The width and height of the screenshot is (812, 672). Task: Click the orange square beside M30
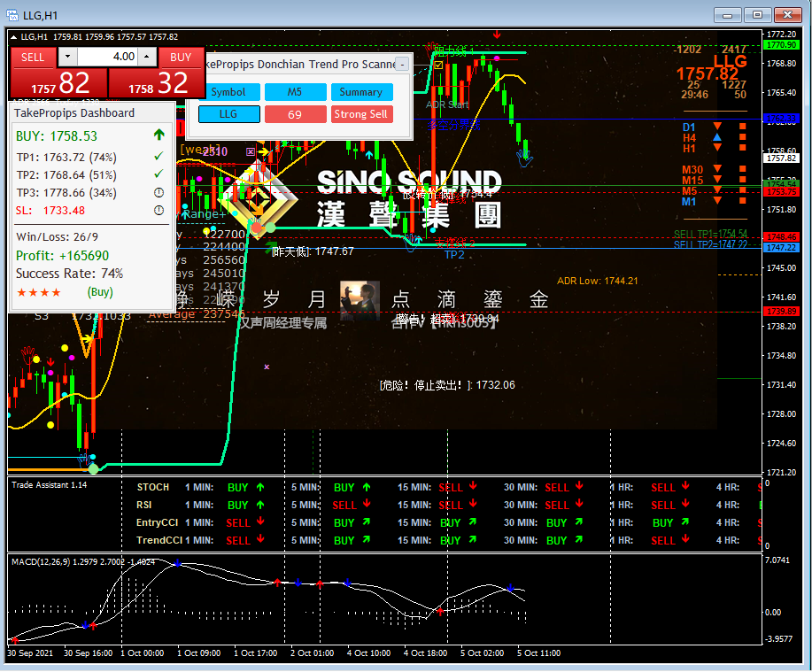[x=743, y=169]
